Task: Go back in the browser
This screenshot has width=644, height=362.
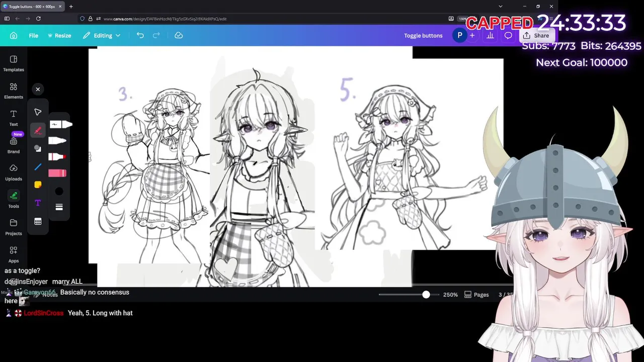Action: pyautogui.click(x=17, y=19)
